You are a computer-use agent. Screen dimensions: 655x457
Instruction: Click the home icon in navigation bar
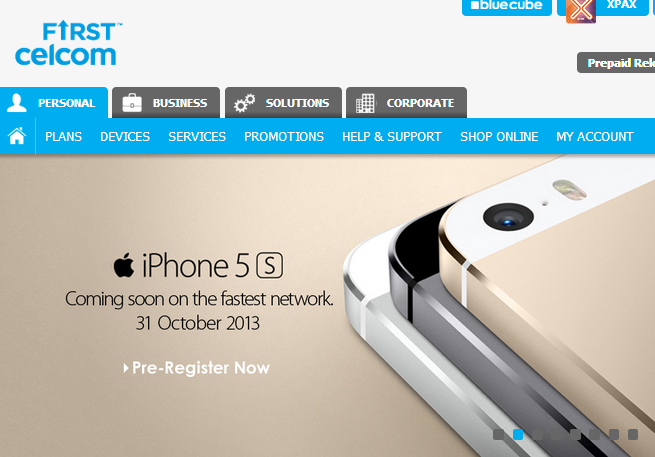click(x=17, y=136)
